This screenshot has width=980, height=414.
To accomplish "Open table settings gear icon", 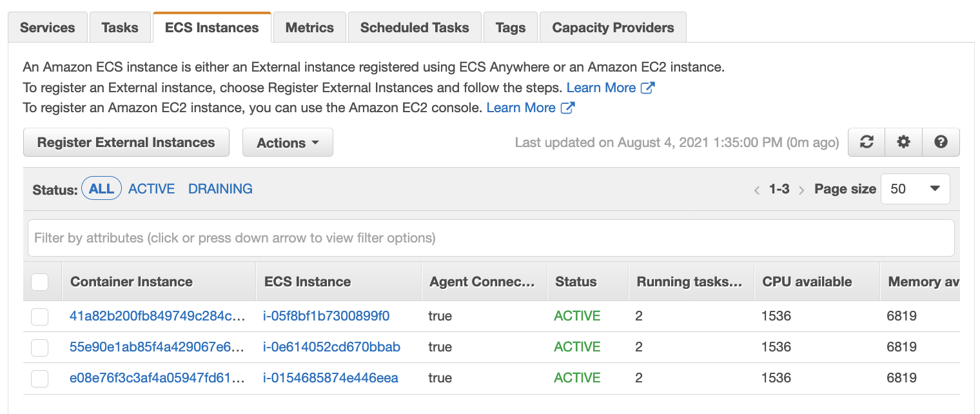I will (904, 143).
